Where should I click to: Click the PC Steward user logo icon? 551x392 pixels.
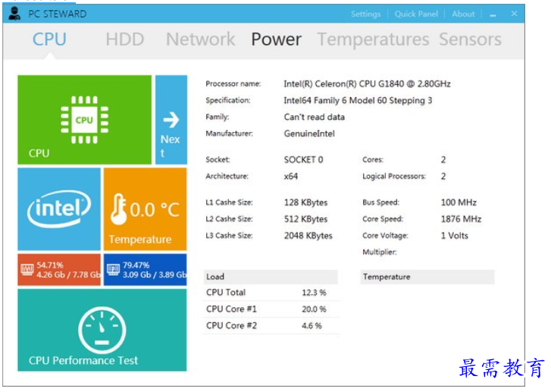pyautogui.click(x=14, y=14)
